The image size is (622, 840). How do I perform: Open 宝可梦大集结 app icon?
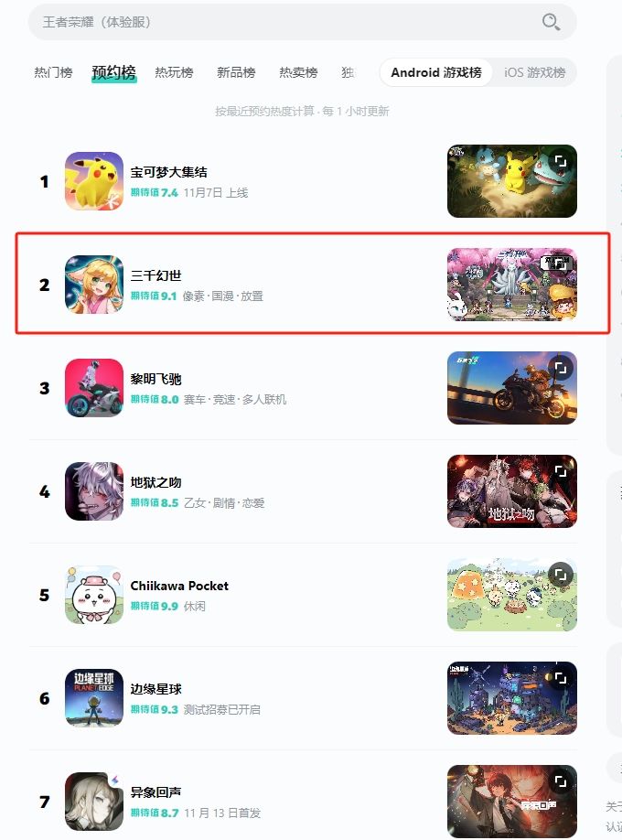[94, 181]
